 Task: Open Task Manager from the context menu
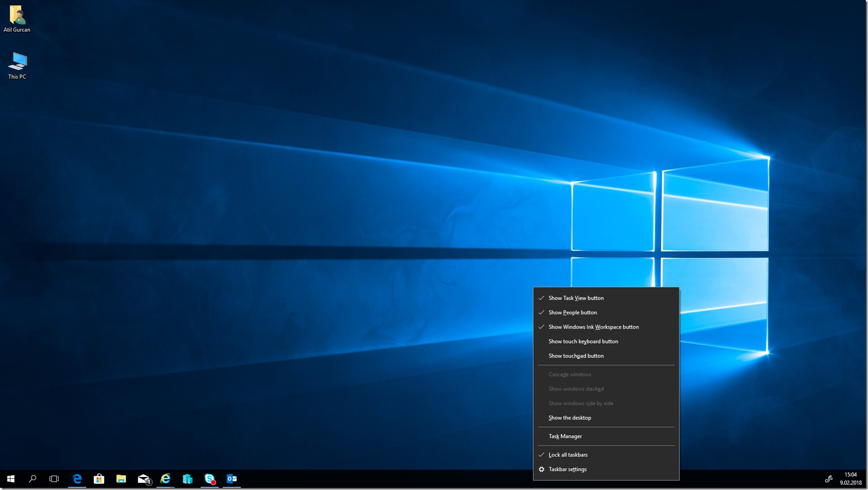[x=606, y=436]
